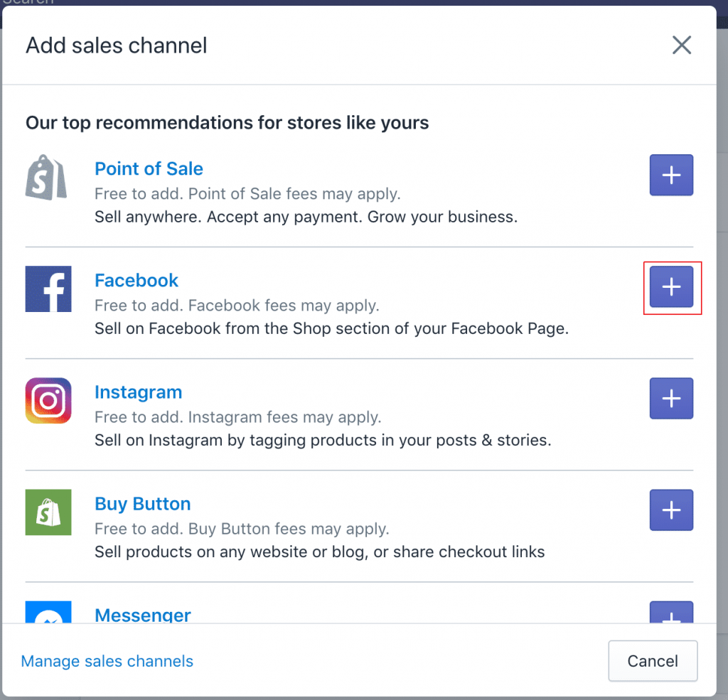
Task: Go to Manage sales channels
Action: click(107, 662)
